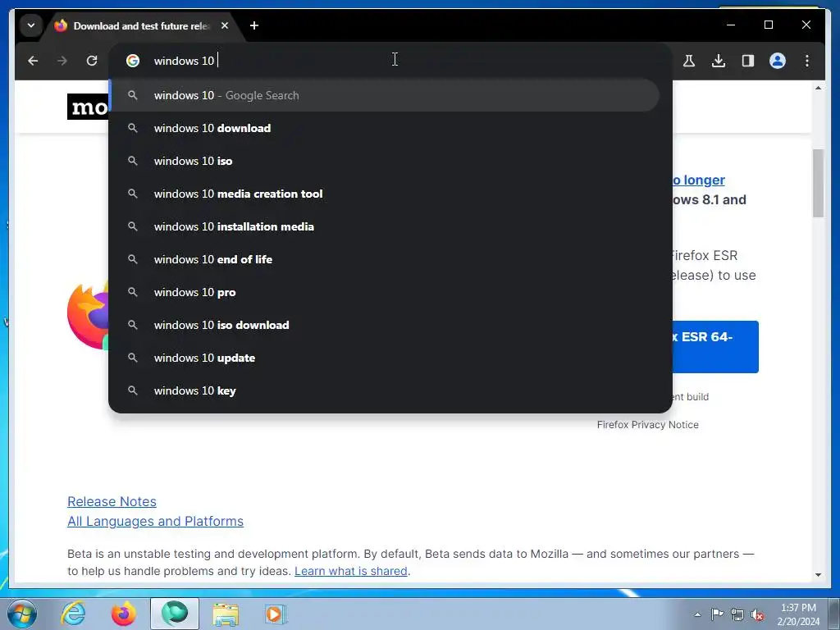840x630 pixels.
Task: Open the Firefox Privacy Notice link
Action: pos(648,425)
